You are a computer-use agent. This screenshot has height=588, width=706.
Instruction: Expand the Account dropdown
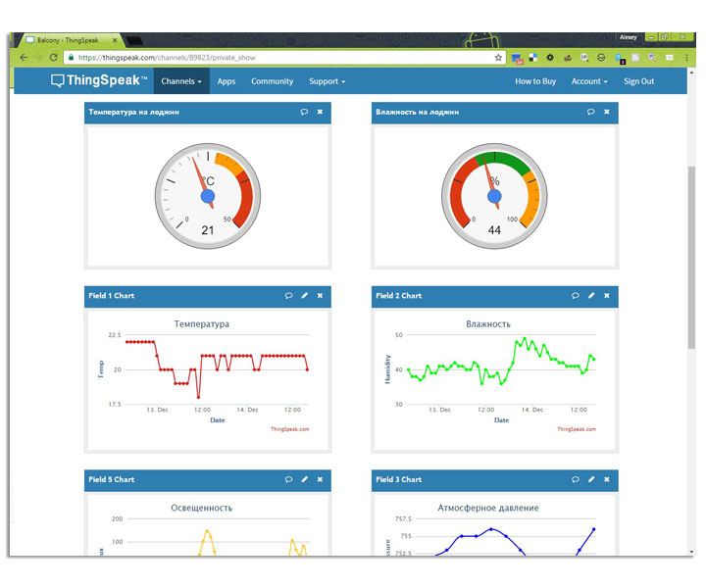(589, 81)
